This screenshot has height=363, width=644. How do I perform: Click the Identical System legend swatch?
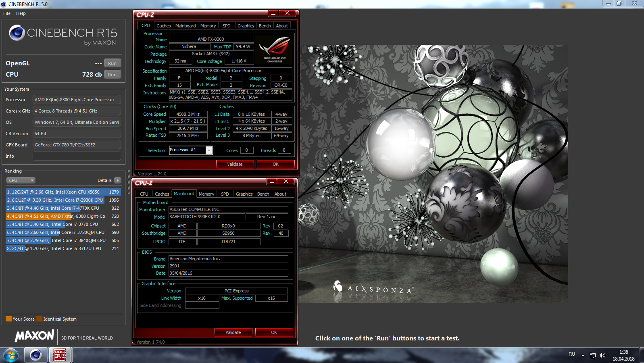39,319
